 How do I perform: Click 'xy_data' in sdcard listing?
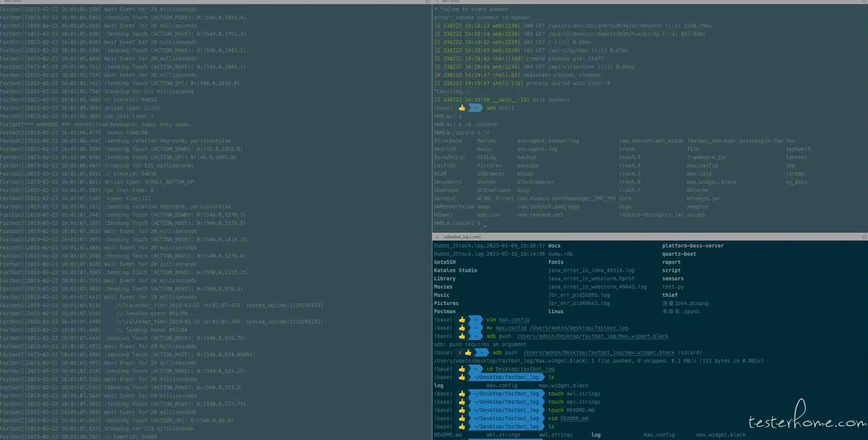(x=796, y=181)
